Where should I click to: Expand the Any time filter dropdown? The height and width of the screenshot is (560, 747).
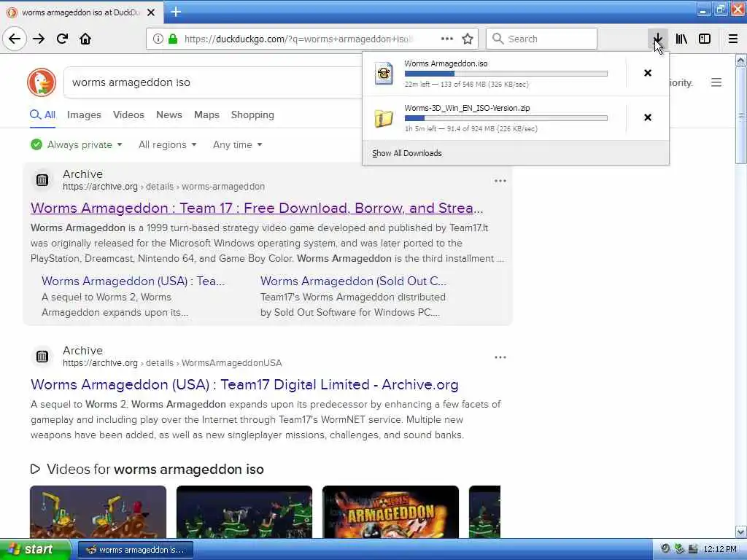237,145
